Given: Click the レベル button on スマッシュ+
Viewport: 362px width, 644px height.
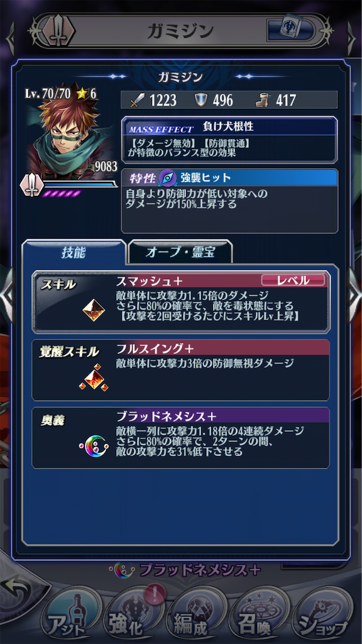Looking at the screenshot, I should [293, 280].
